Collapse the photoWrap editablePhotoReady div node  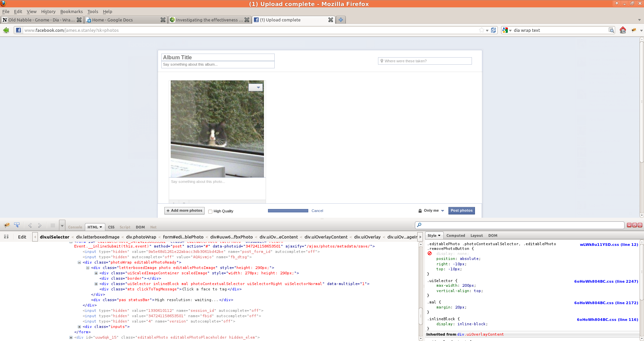coord(79,262)
